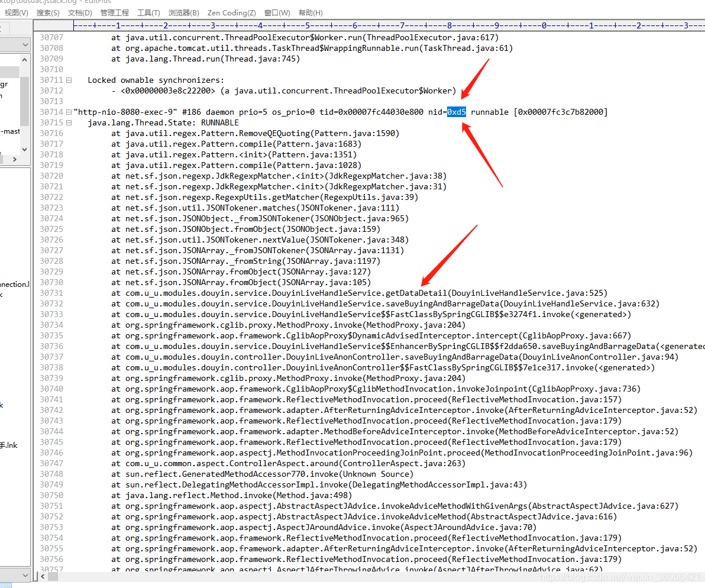Click the JSONArray._fromString stack frame
The image size is (705, 588).
[246, 261]
